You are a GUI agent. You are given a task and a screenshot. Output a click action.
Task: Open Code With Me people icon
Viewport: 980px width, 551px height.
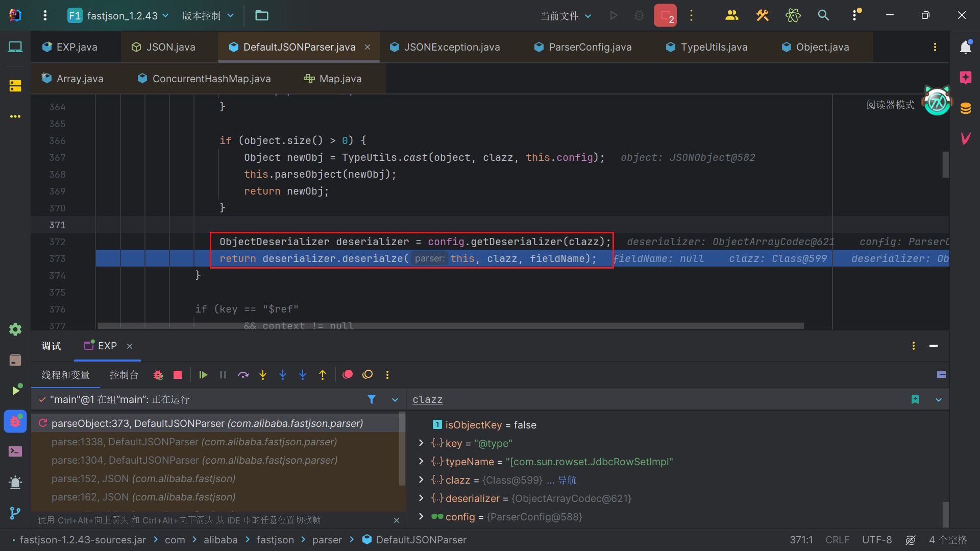731,15
